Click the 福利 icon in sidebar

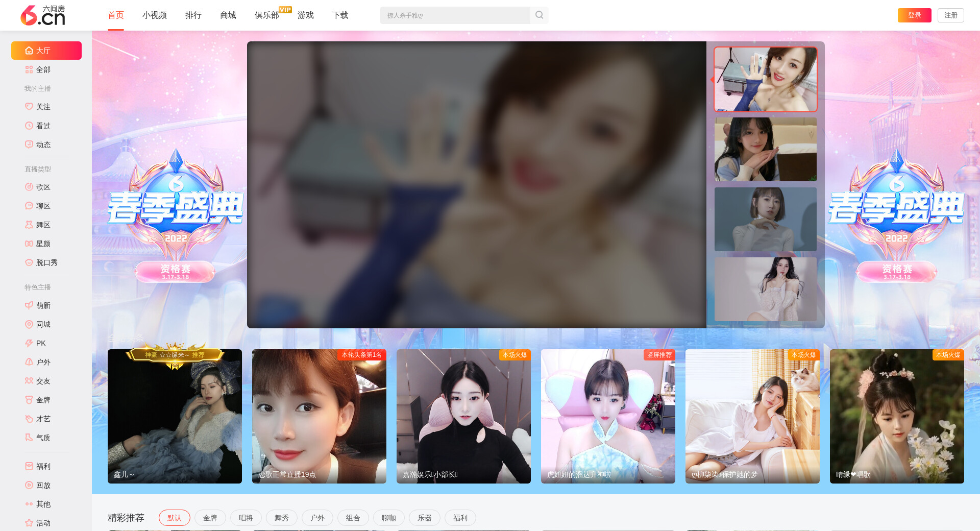coord(29,466)
